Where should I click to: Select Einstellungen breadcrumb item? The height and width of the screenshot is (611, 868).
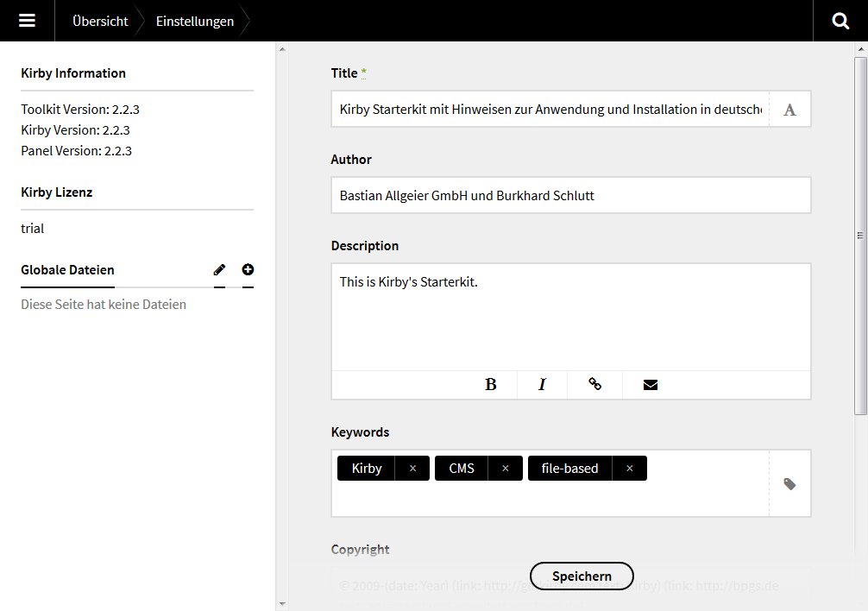194,21
